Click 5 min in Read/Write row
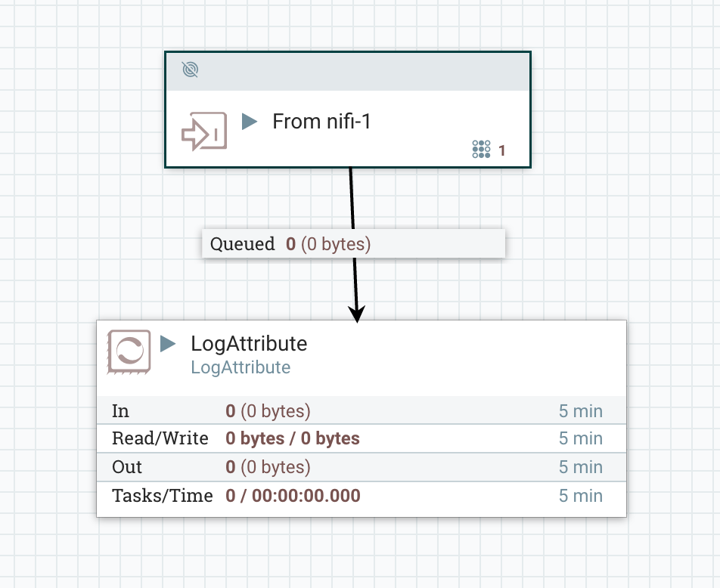 [580, 438]
